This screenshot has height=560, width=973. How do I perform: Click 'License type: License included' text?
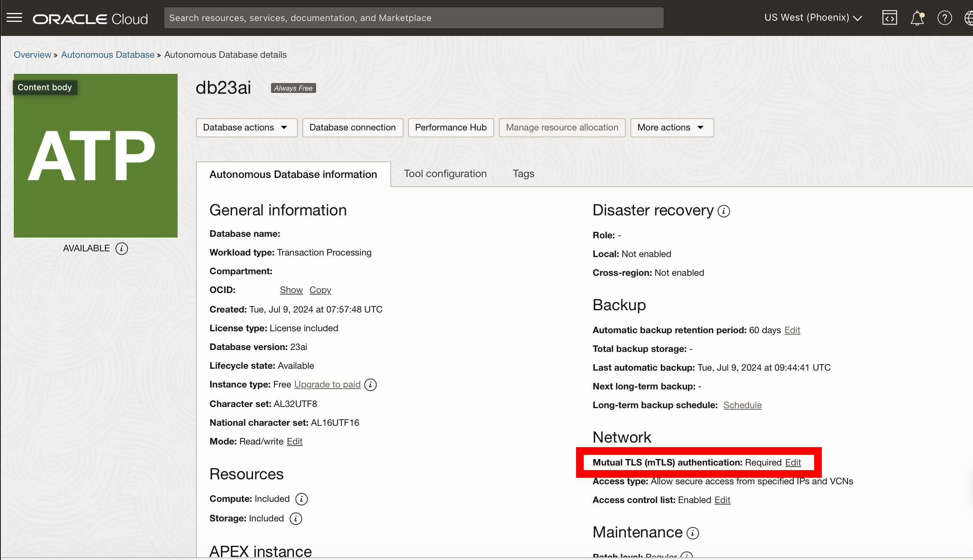tap(274, 328)
